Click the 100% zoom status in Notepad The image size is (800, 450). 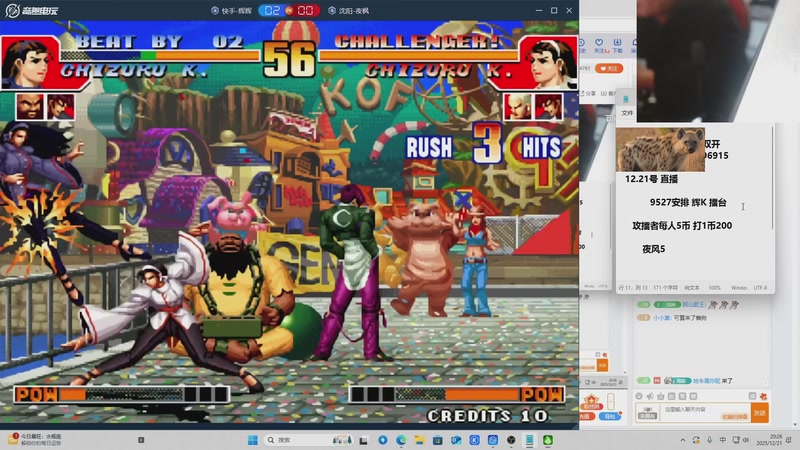coord(714,288)
